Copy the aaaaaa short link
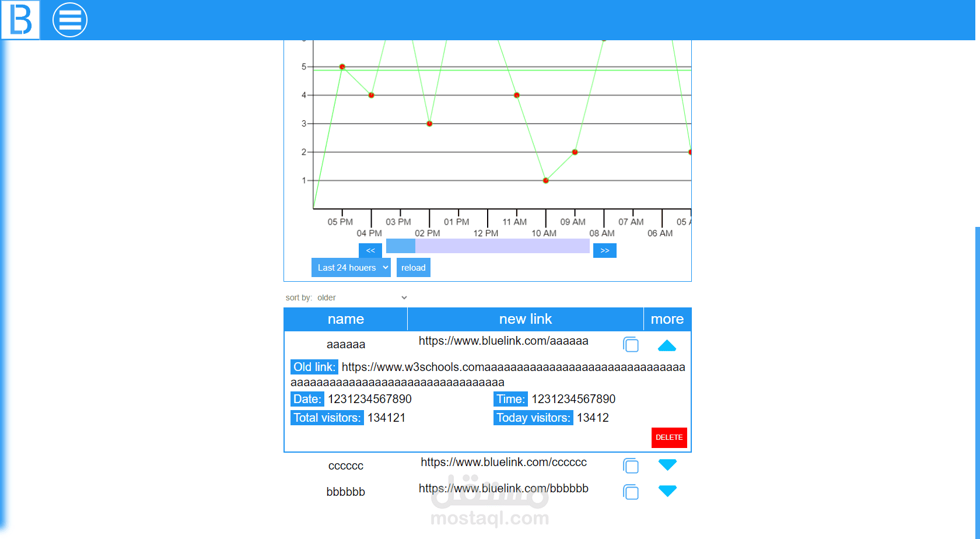 pos(631,345)
